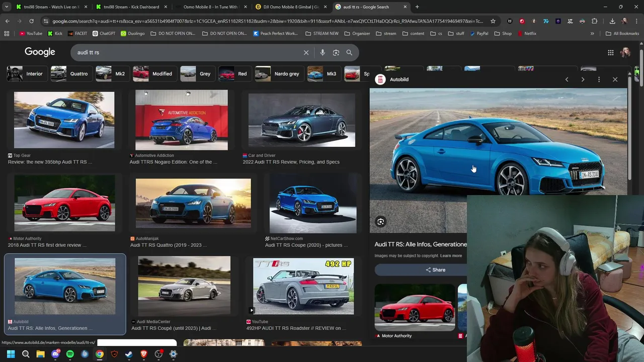
Task: Open Discord from the taskbar
Action: [55, 354]
